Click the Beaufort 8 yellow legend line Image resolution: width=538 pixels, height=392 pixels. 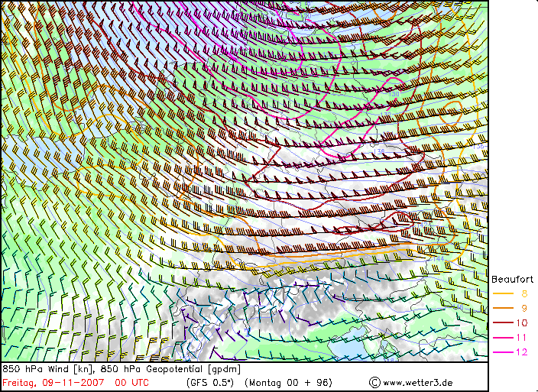(x=502, y=293)
